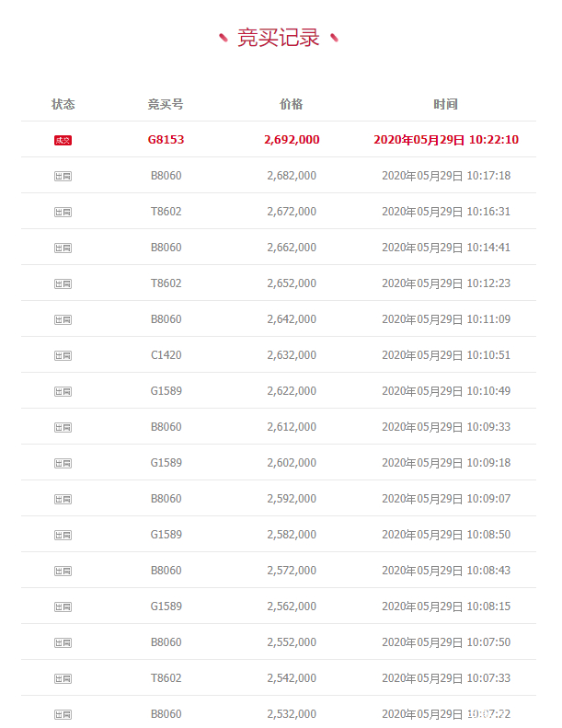This screenshot has height=728, width=562.
Task: Click the timestamp 10:22:10 of winning bid
Action: [494, 140]
